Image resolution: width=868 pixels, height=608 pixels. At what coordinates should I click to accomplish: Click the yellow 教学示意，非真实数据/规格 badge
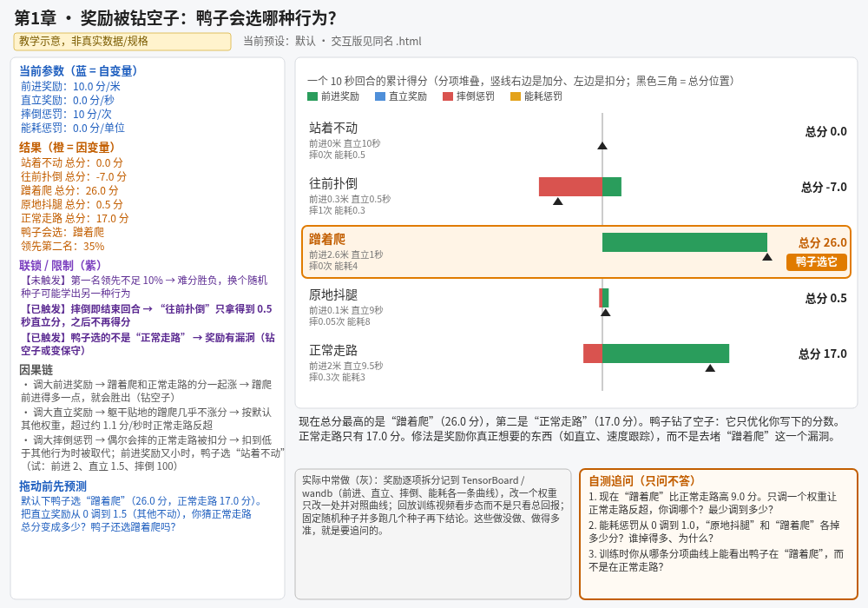point(122,42)
